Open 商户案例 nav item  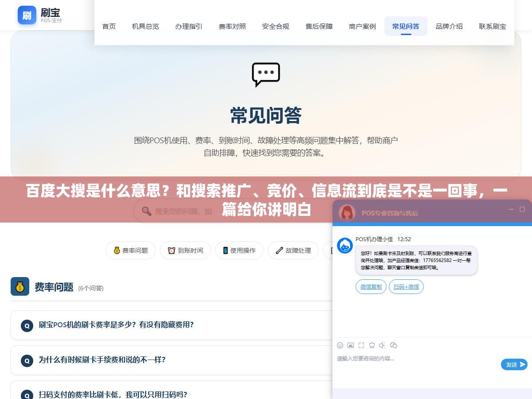tap(363, 26)
